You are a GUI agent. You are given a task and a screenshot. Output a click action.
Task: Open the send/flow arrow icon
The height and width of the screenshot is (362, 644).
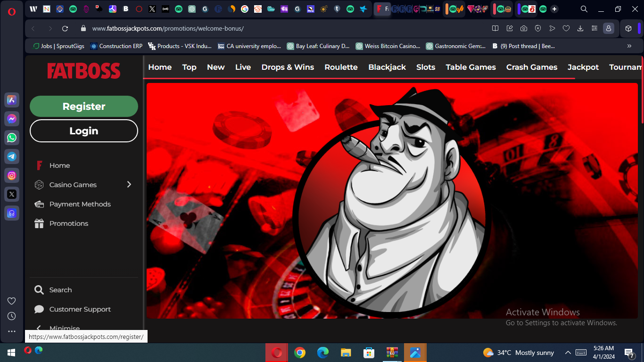pyautogui.click(x=552, y=28)
